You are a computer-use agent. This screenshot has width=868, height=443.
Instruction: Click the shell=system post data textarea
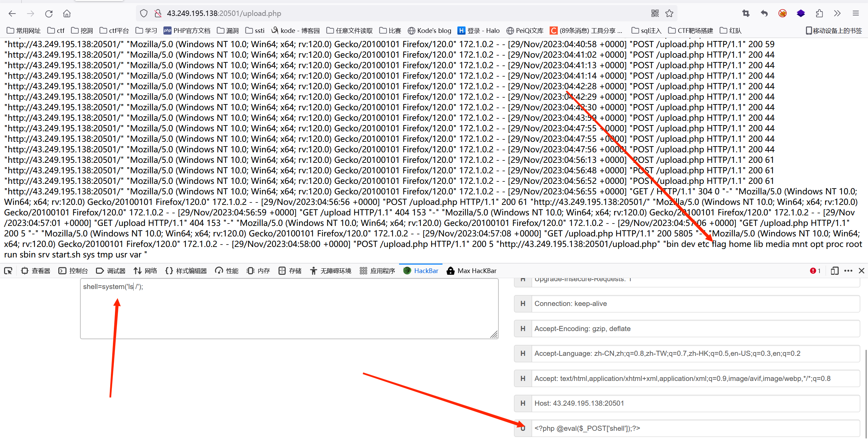click(x=289, y=309)
